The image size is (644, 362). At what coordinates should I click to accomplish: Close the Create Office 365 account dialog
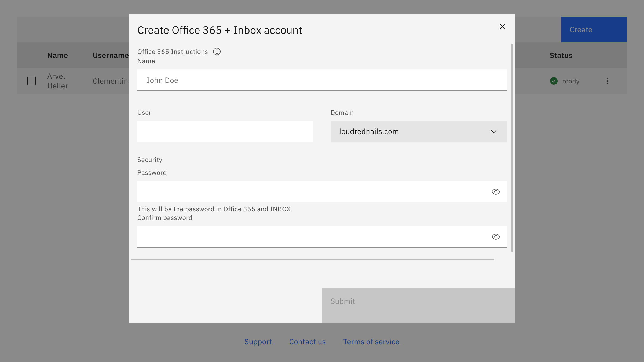point(502,27)
